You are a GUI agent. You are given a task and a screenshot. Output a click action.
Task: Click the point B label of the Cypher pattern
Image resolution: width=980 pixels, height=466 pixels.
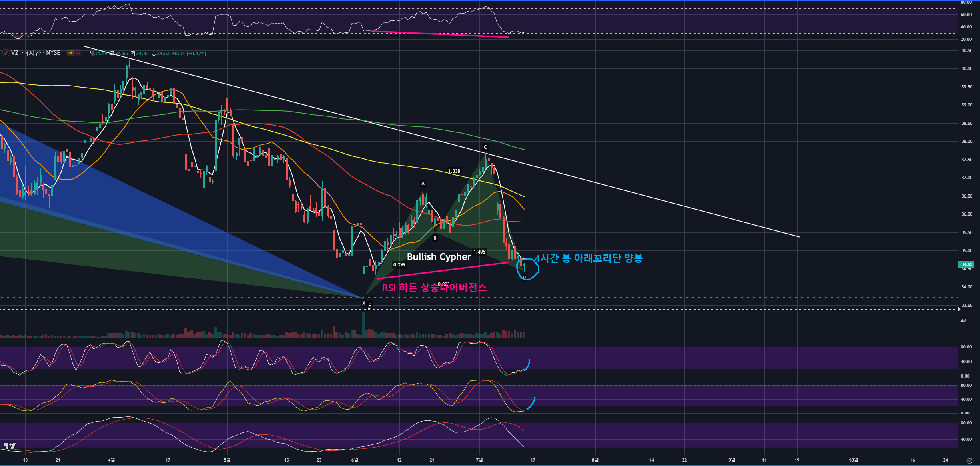pos(435,238)
